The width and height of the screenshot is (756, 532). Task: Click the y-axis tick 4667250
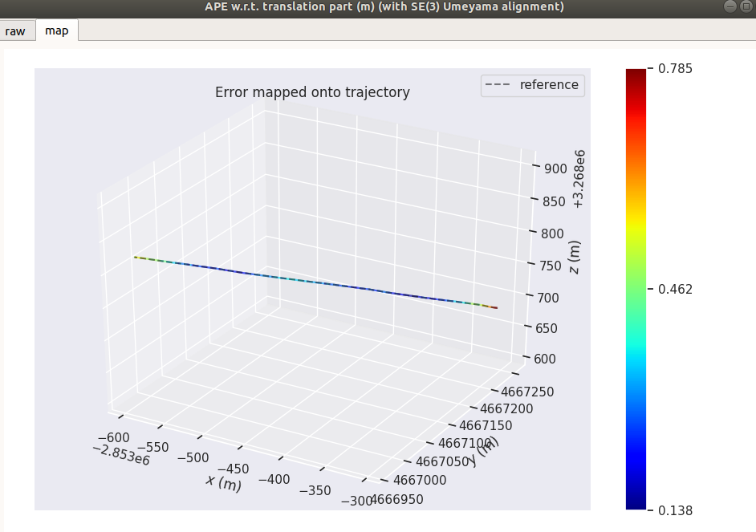pyautogui.click(x=527, y=392)
